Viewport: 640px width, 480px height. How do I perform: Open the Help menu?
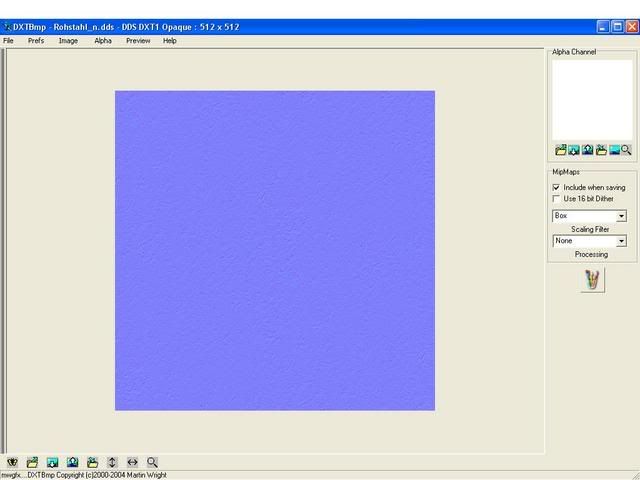click(170, 41)
